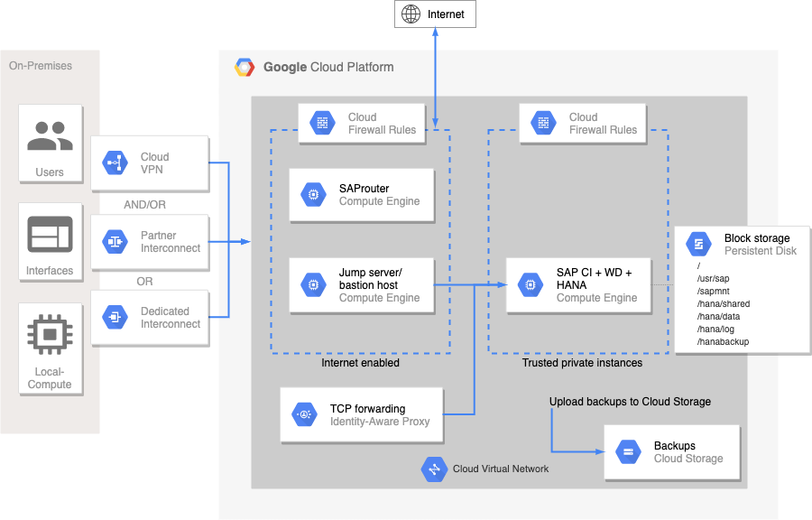Click the Jump server Compute Engine icon
This screenshot has width=812, height=520.
point(313,284)
